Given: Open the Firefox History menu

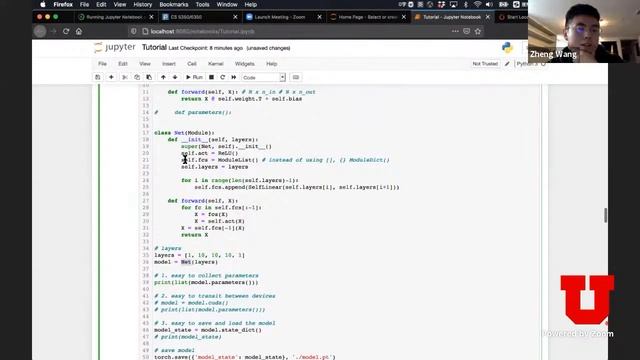Looking at the screenshot, I should [142, 4].
